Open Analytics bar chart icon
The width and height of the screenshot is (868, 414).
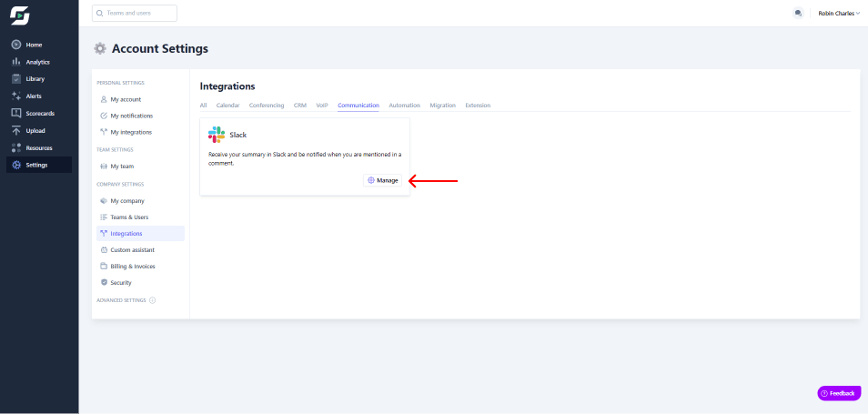pos(16,62)
